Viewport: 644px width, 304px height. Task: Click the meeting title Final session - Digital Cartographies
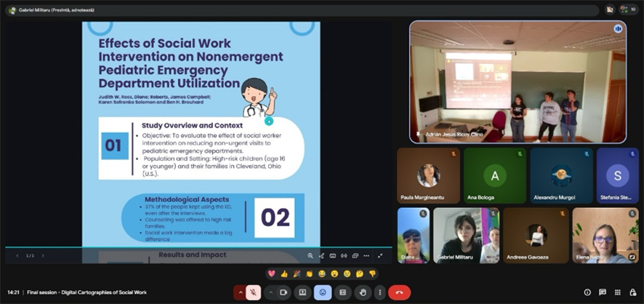(x=86, y=292)
